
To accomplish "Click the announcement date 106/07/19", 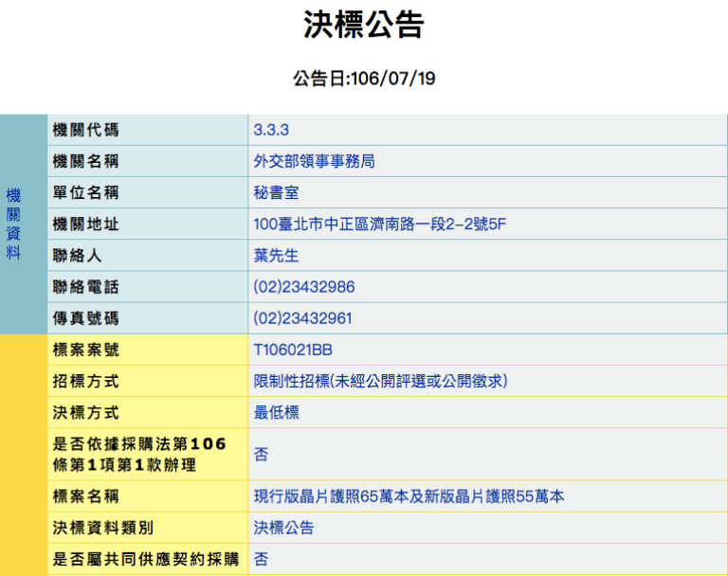I will [363, 79].
